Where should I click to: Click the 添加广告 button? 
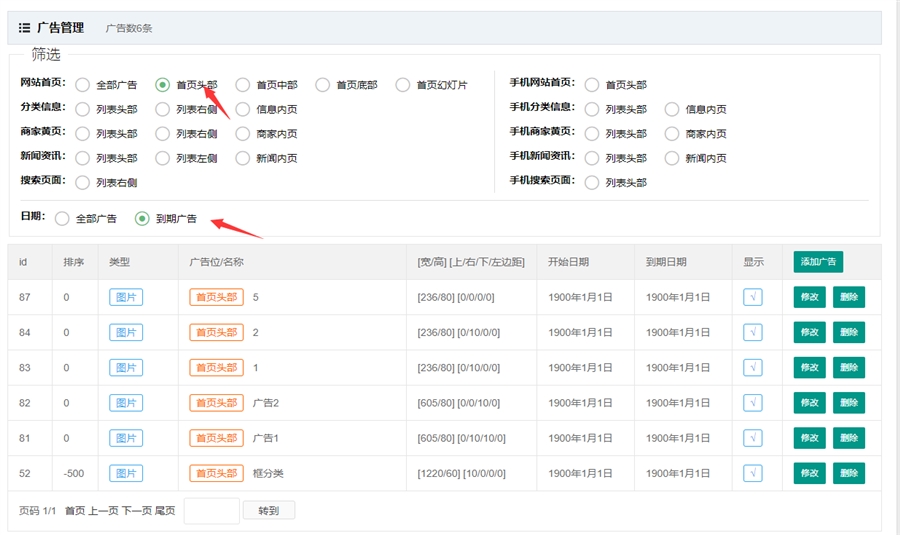(819, 262)
